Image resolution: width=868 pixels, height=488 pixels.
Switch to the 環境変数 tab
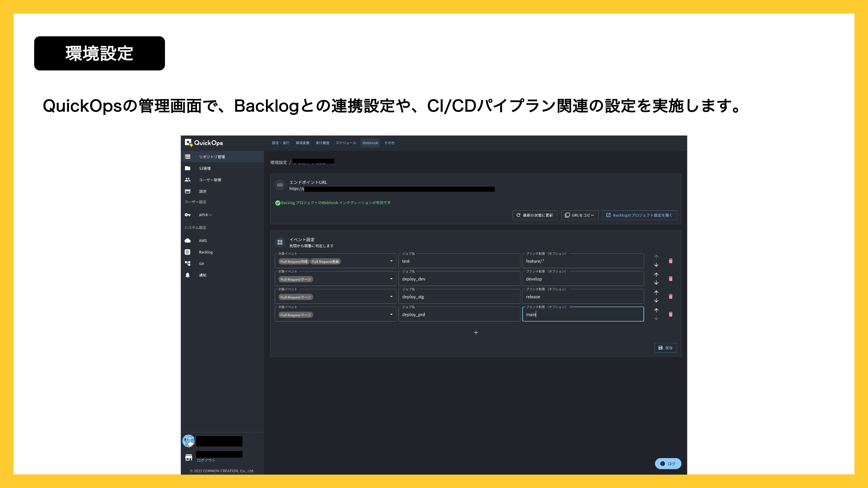click(x=302, y=143)
